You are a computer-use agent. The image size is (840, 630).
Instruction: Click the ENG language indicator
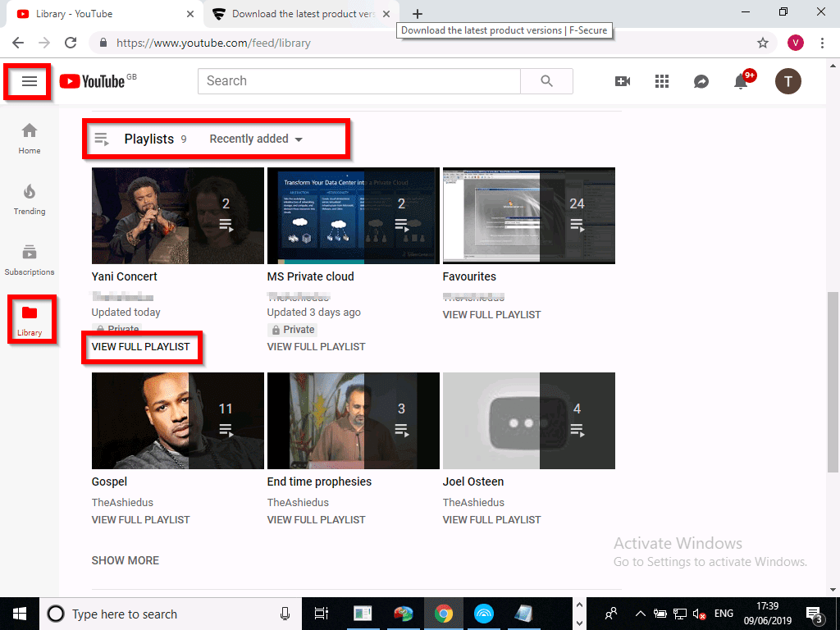coord(724,614)
